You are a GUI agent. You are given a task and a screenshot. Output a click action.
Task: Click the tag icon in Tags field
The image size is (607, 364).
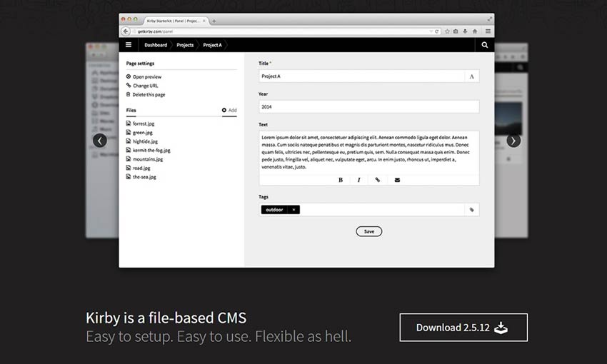pos(471,210)
